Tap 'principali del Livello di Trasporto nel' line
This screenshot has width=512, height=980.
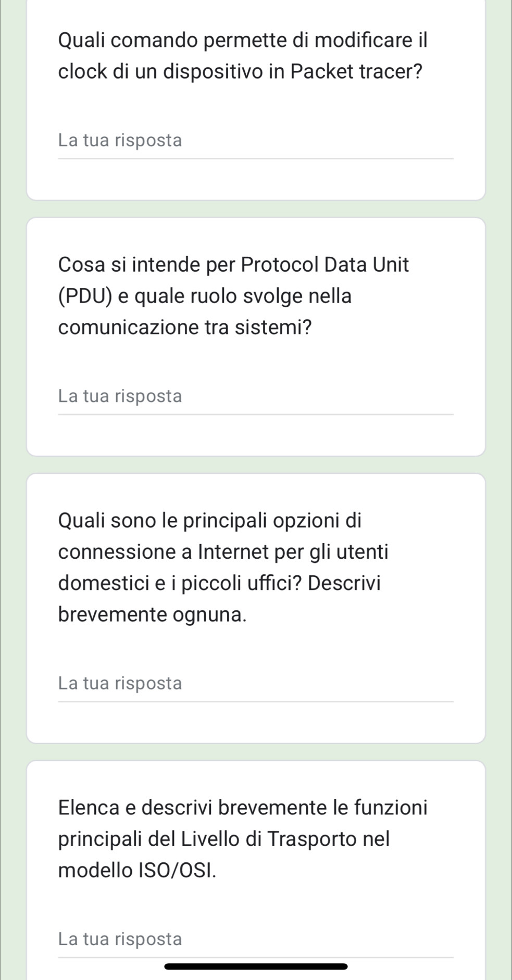tap(224, 839)
